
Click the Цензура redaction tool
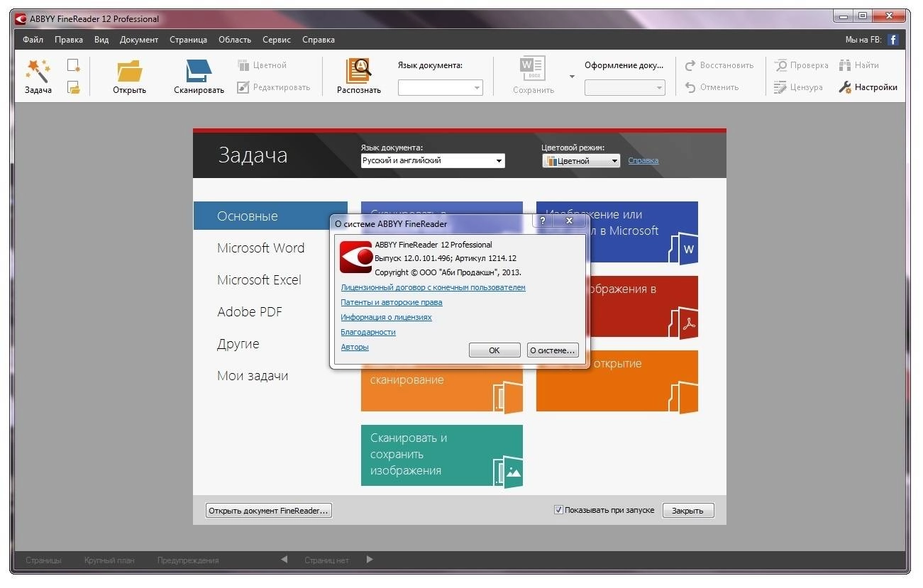coord(798,87)
